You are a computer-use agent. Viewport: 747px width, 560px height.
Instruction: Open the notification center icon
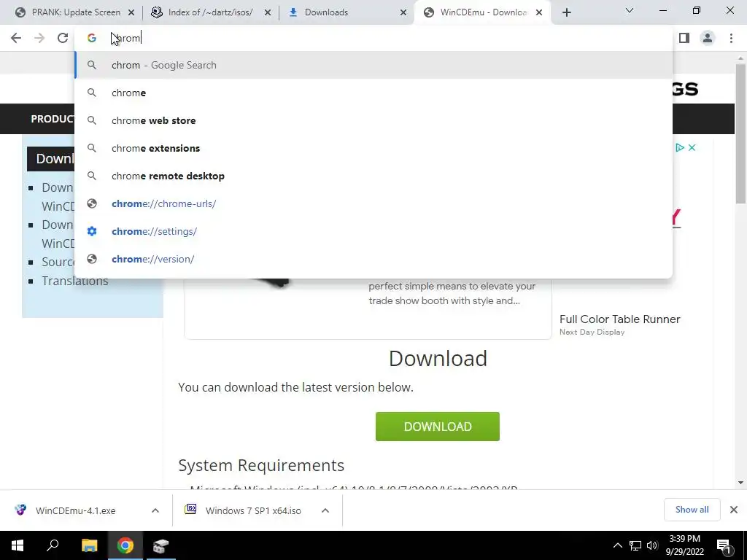click(724, 546)
